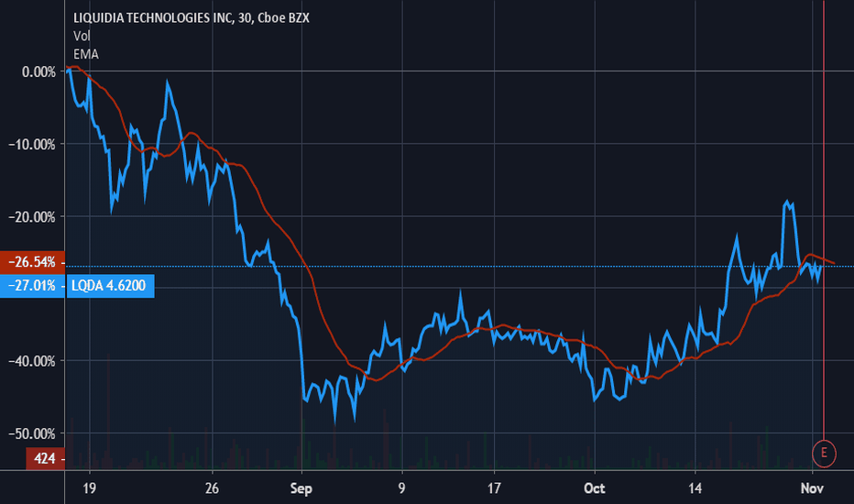The height and width of the screenshot is (504, 854).
Task: Click the LQDA 4.6200 price label
Action: click(110, 286)
